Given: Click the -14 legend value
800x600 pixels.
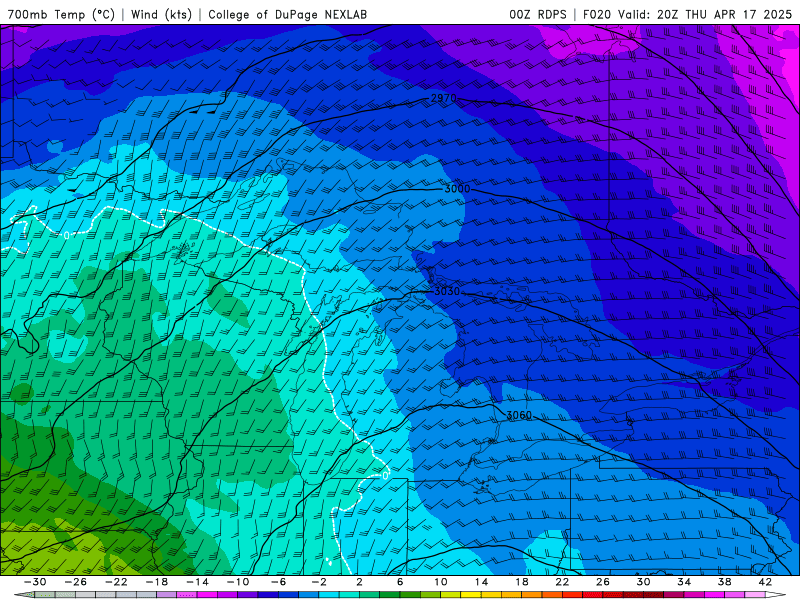Looking at the screenshot, I should 197,582.
